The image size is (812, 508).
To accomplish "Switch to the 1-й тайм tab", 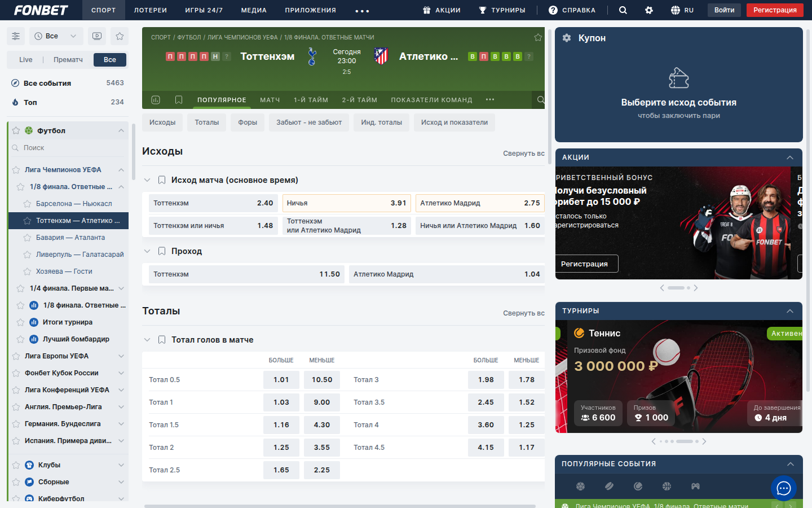I will pos(311,100).
